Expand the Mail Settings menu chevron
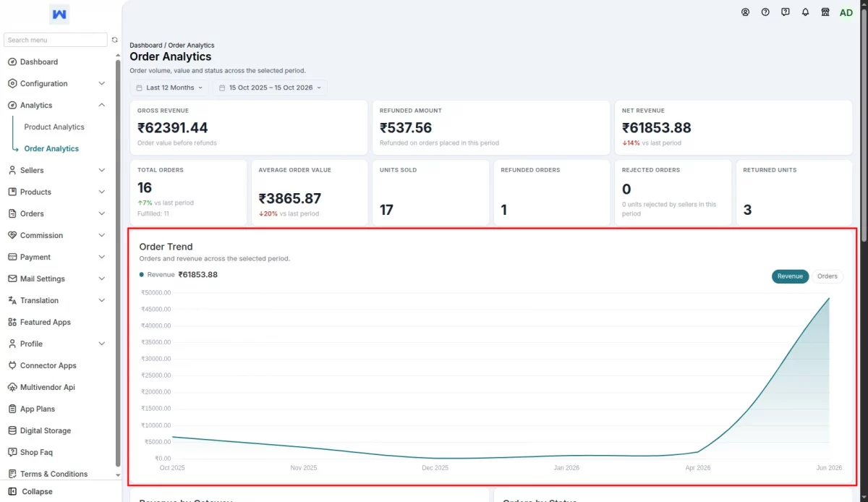This screenshot has width=868, height=502. pyautogui.click(x=101, y=279)
